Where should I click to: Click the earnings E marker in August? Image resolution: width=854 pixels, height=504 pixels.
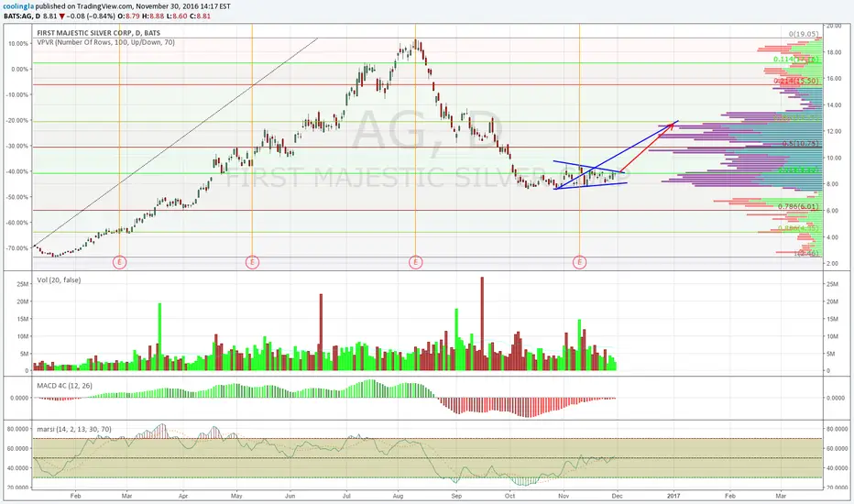click(x=416, y=262)
